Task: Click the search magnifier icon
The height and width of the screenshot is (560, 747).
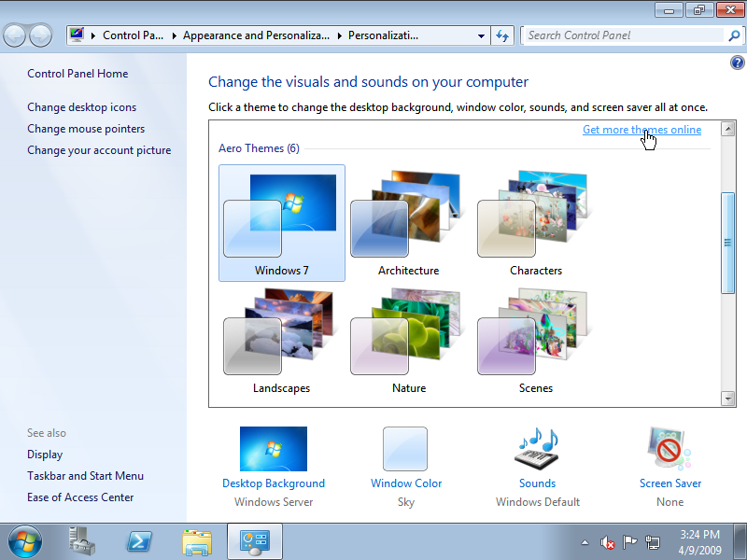Action: [x=734, y=35]
